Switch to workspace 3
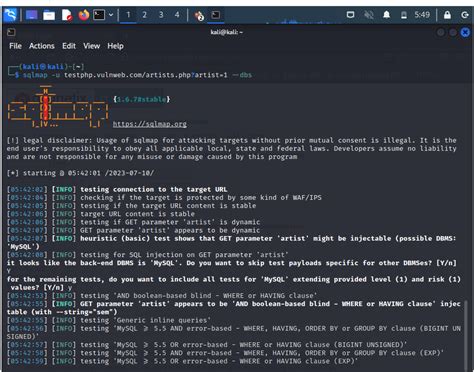474x372 pixels. coord(161,15)
